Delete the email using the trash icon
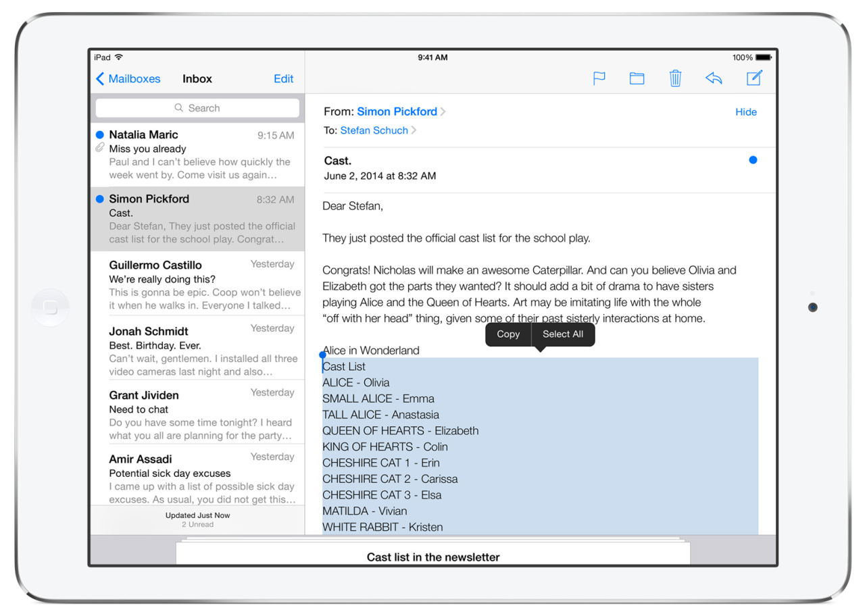The width and height of the screenshot is (865, 616). [x=675, y=78]
